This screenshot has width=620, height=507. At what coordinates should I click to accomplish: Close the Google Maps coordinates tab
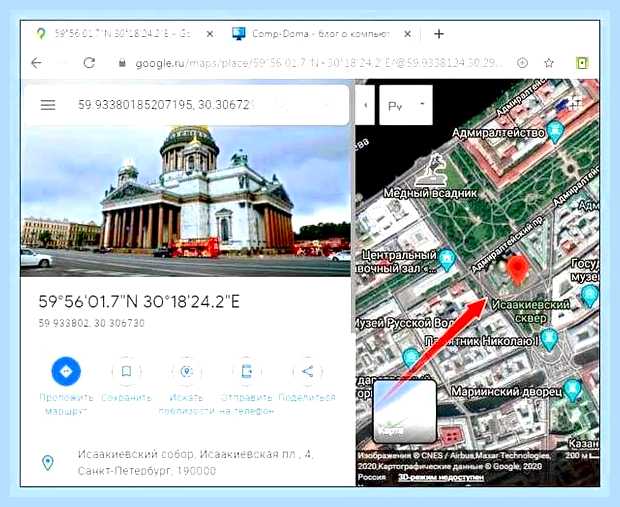(x=210, y=34)
